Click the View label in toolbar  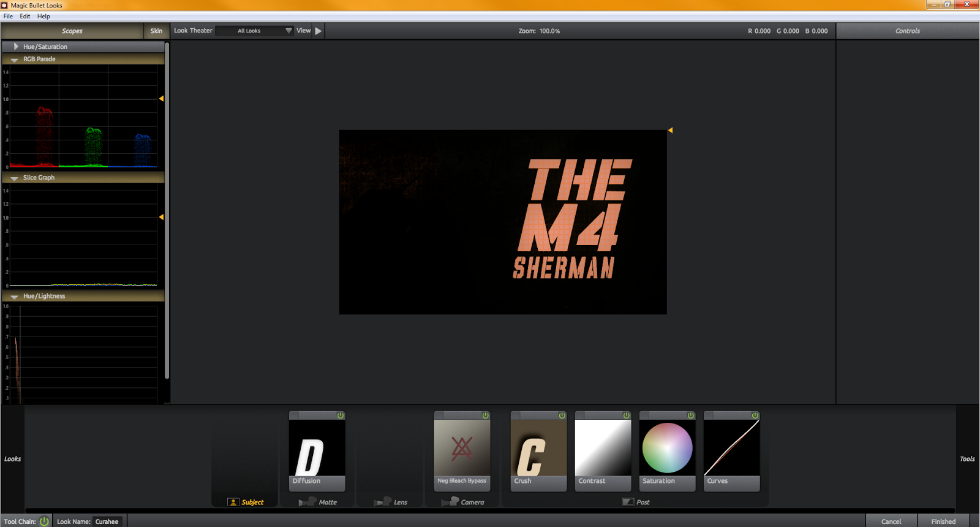(303, 31)
